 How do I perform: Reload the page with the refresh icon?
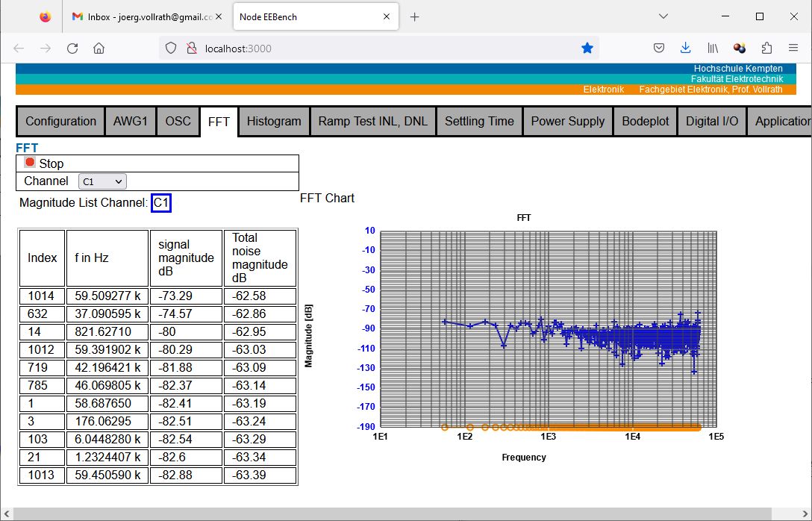[72, 49]
